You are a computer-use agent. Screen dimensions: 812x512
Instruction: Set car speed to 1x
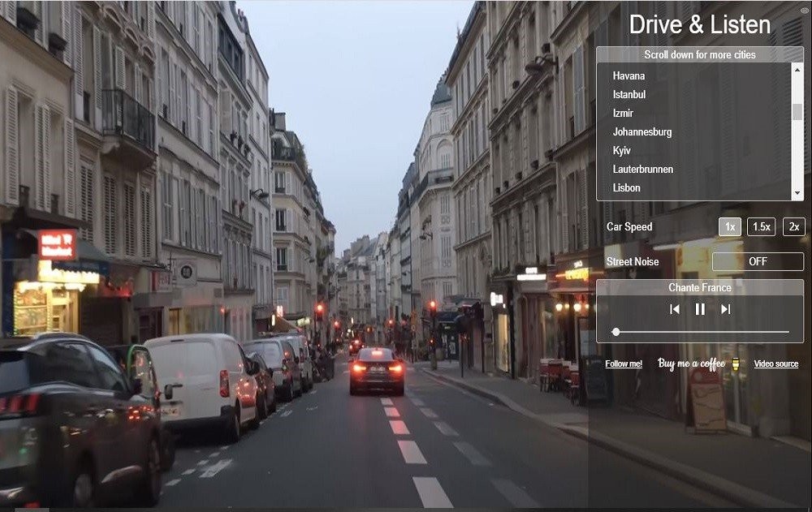pos(729,227)
